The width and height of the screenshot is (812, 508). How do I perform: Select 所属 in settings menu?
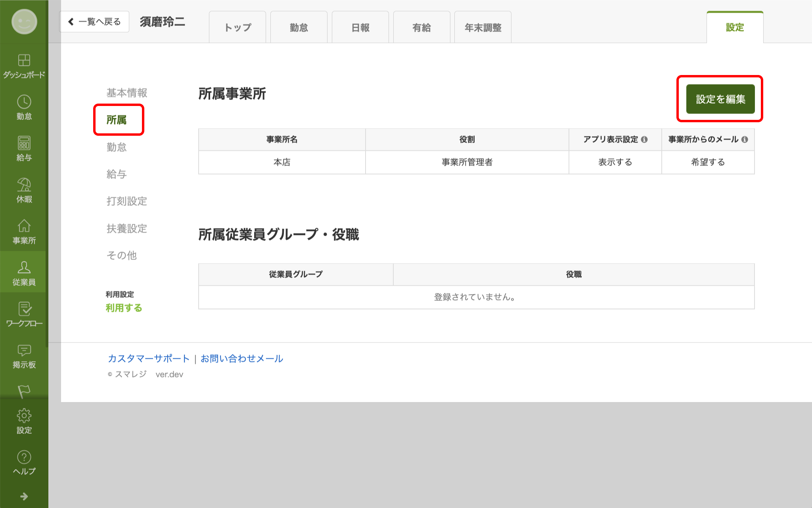[117, 120]
